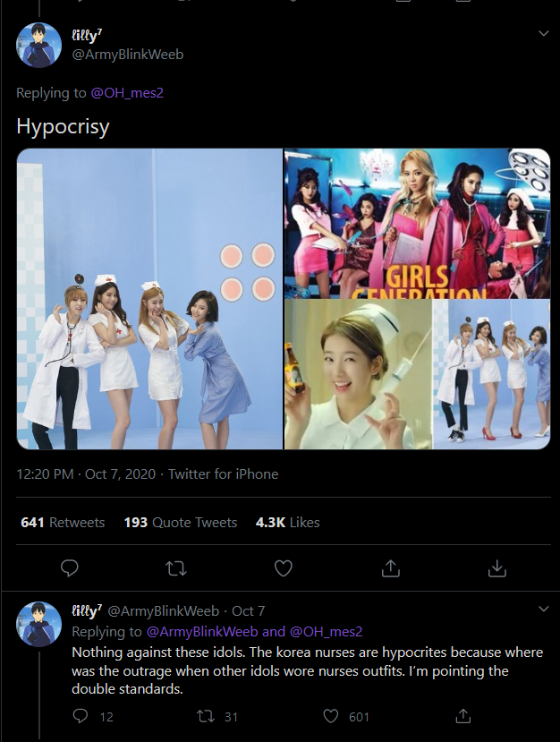The width and height of the screenshot is (560, 742).
Task: Retweet the main Hypocrisy tweet
Action: click(176, 567)
